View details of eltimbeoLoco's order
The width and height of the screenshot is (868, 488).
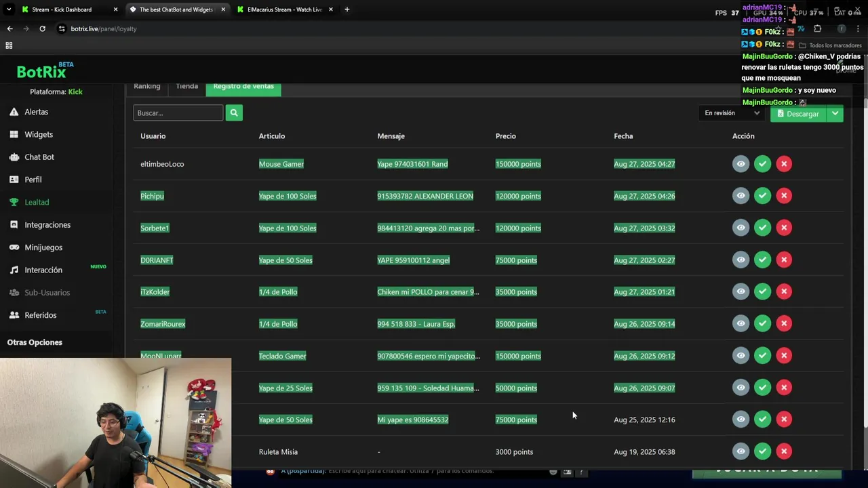point(741,163)
